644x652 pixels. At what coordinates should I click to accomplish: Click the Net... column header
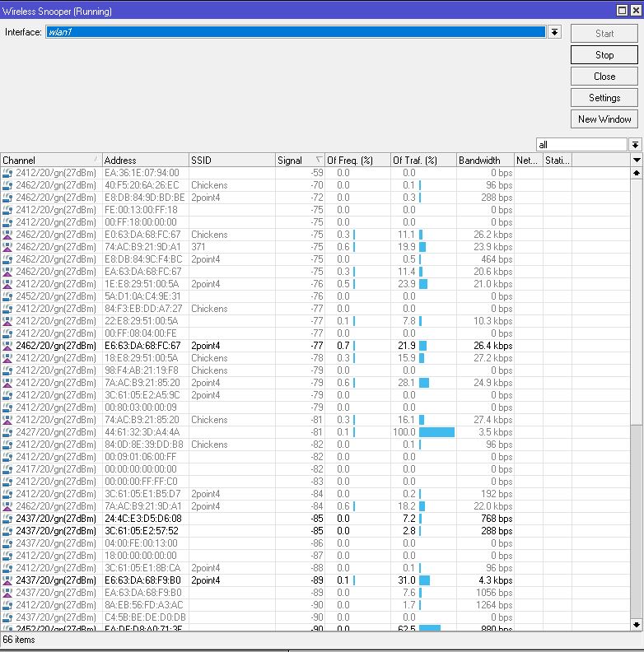pos(529,160)
